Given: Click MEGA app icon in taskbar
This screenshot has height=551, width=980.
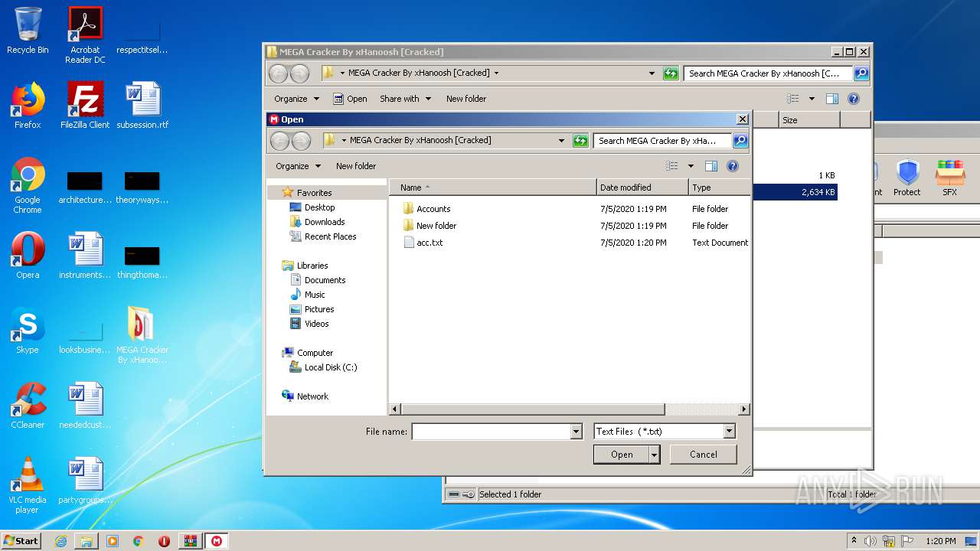Looking at the screenshot, I should point(217,541).
